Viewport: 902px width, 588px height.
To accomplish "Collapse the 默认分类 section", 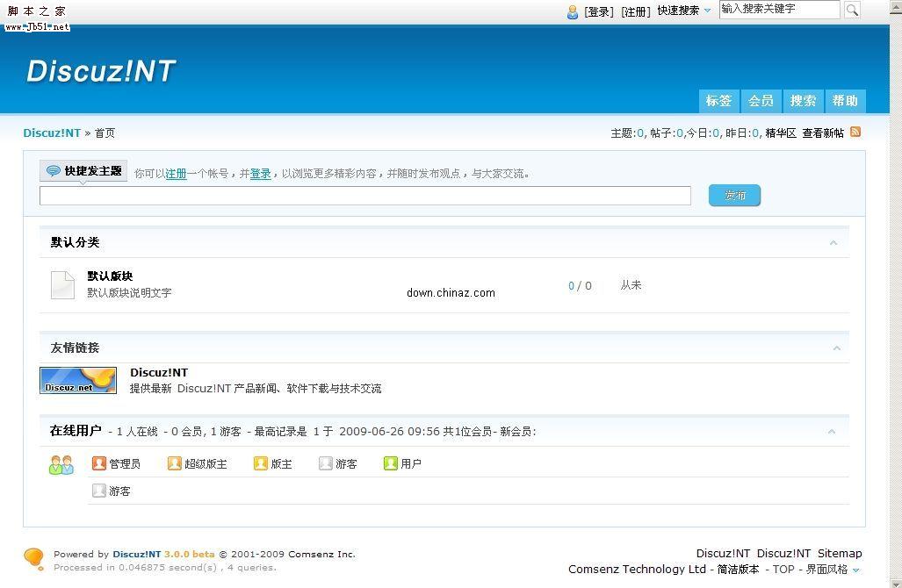I will 833,242.
